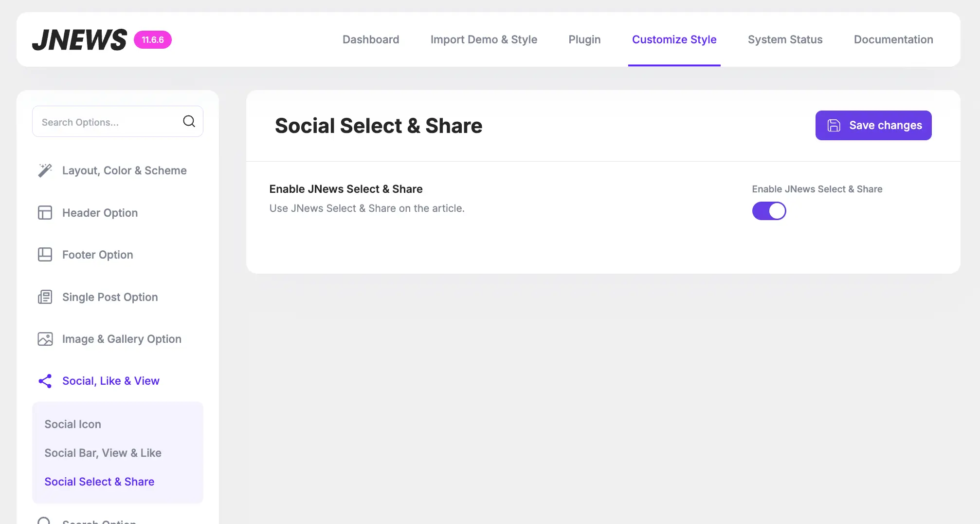The width and height of the screenshot is (980, 524).
Task: Click the Footer Option layout icon
Action: point(45,255)
